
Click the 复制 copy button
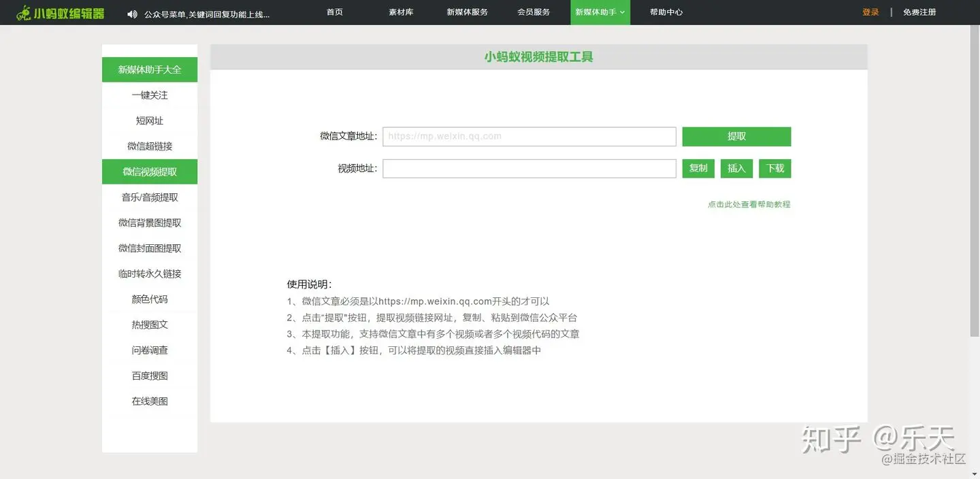tap(698, 168)
